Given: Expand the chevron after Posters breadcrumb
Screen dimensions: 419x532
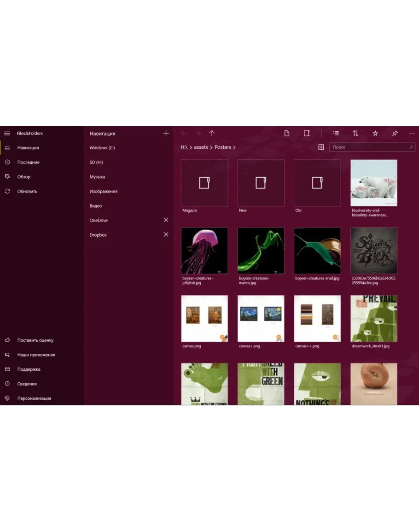Looking at the screenshot, I should click(234, 147).
